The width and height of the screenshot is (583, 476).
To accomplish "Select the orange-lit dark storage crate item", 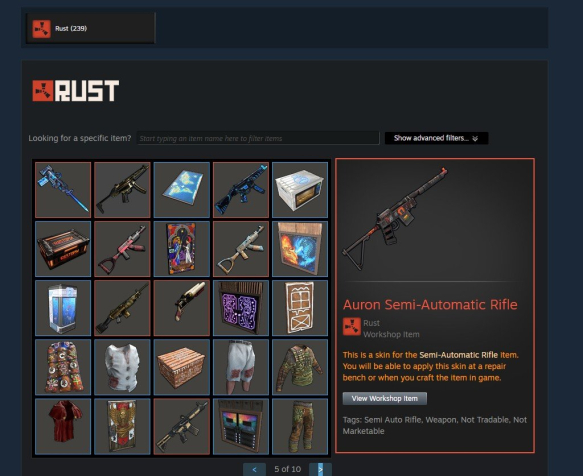I will coord(63,249).
